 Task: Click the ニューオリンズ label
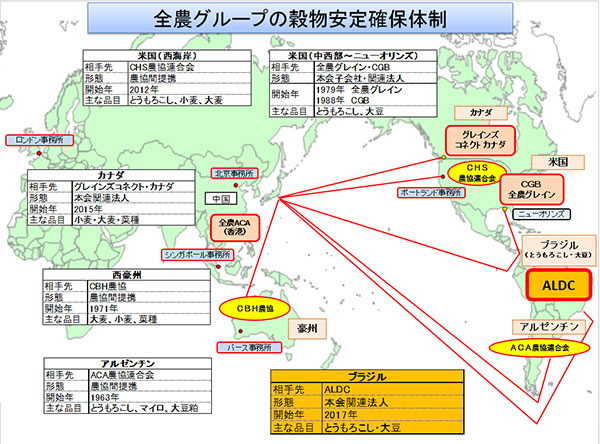click(x=541, y=214)
